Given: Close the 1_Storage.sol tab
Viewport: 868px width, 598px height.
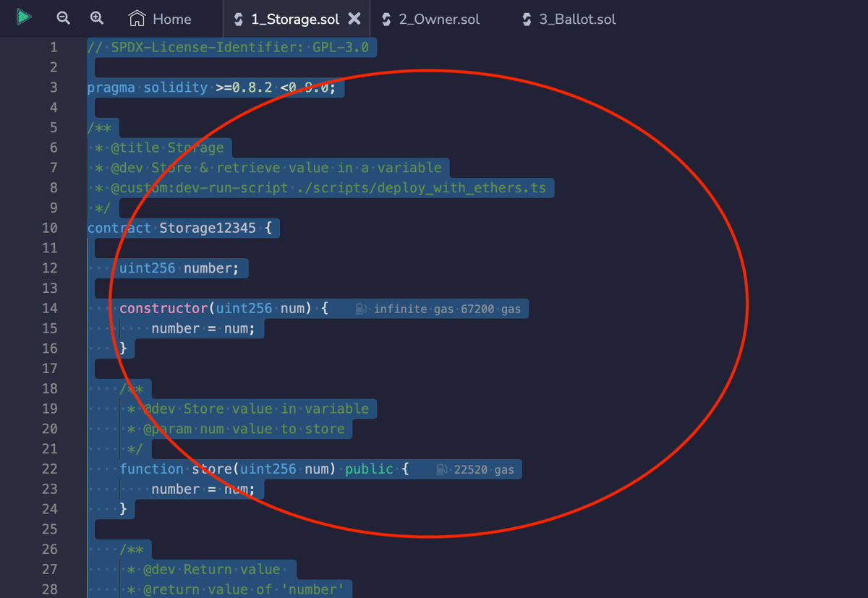Looking at the screenshot, I should [x=354, y=19].
